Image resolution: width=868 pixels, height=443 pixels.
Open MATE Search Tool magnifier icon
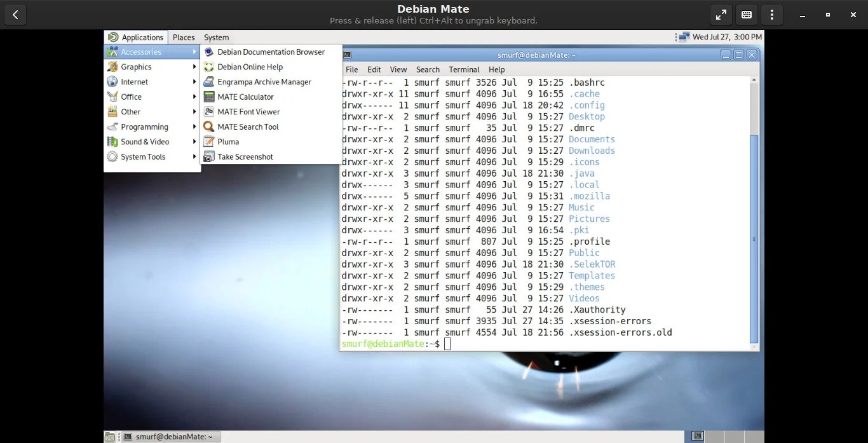[208, 126]
